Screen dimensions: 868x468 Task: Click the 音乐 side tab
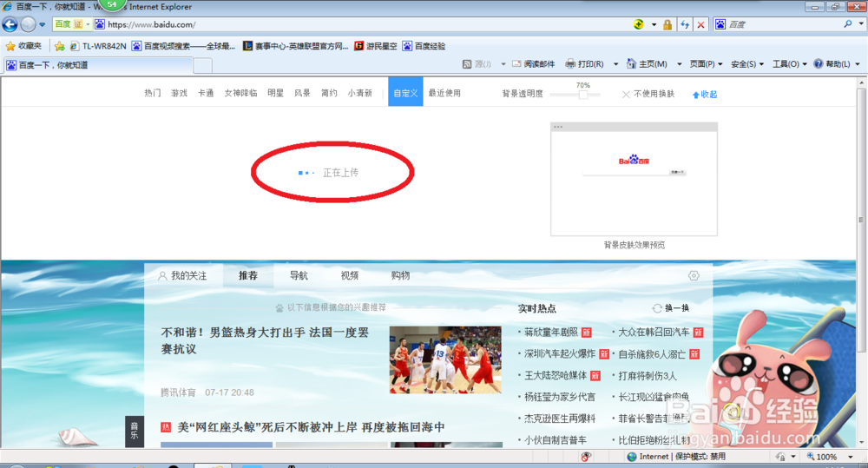(135, 431)
